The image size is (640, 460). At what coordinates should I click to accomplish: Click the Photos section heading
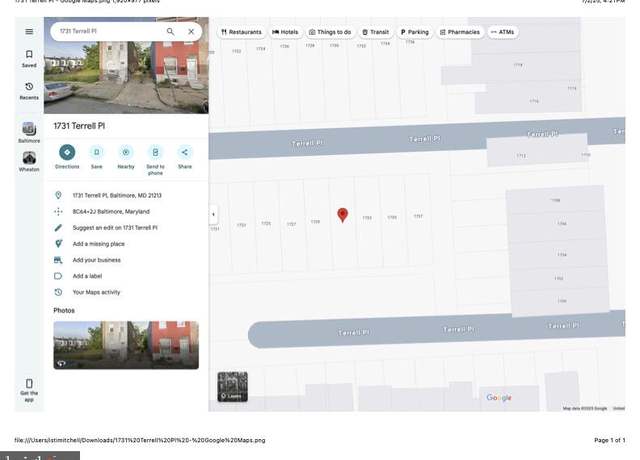64,311
